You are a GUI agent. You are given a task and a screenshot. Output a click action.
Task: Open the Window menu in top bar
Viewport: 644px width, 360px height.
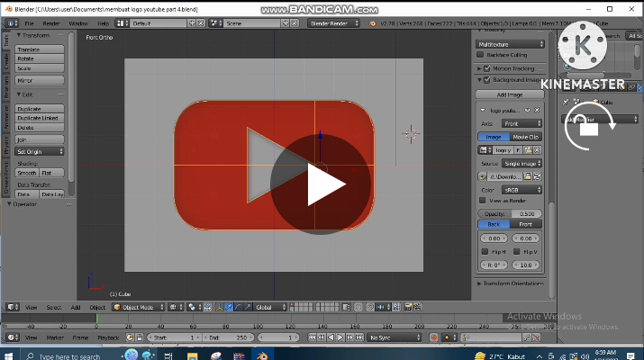[78, 23]
